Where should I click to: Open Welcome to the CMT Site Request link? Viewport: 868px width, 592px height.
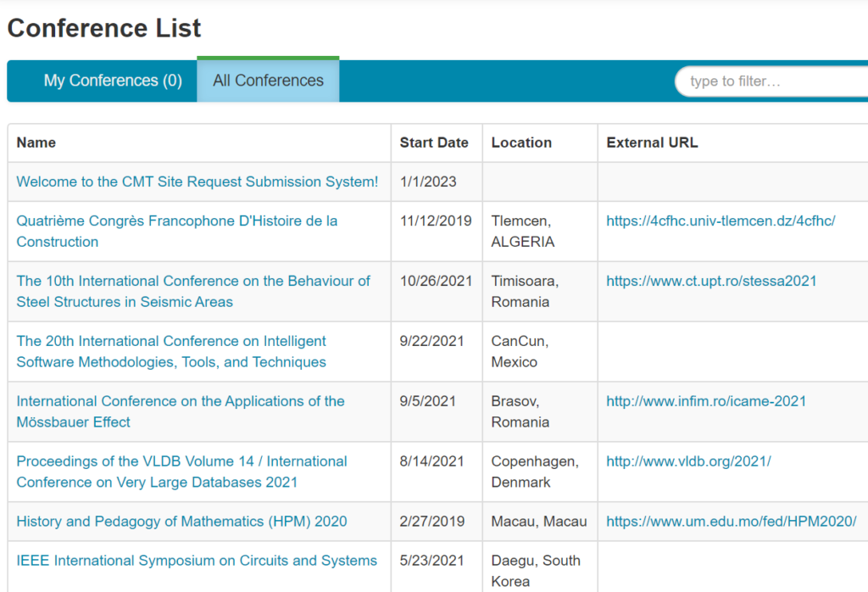click(x=197, y=182)
